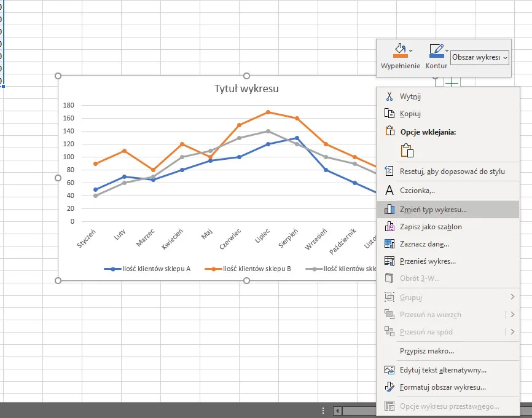Open the Wypełnienie fill color dropdown arrow
Image resolution: width=532 pixels, height=418 pixels.
pyautogui.click(x=411, y=50)
